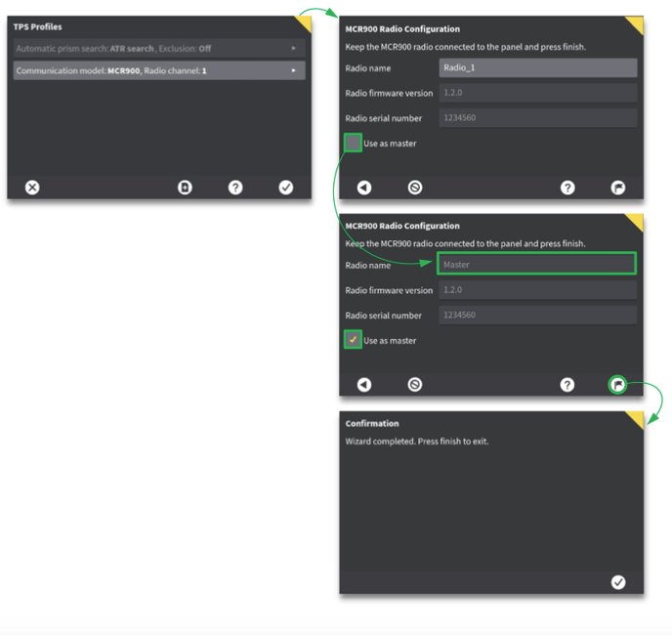Expand the Automatic prism search row arrow

(294, 48)
